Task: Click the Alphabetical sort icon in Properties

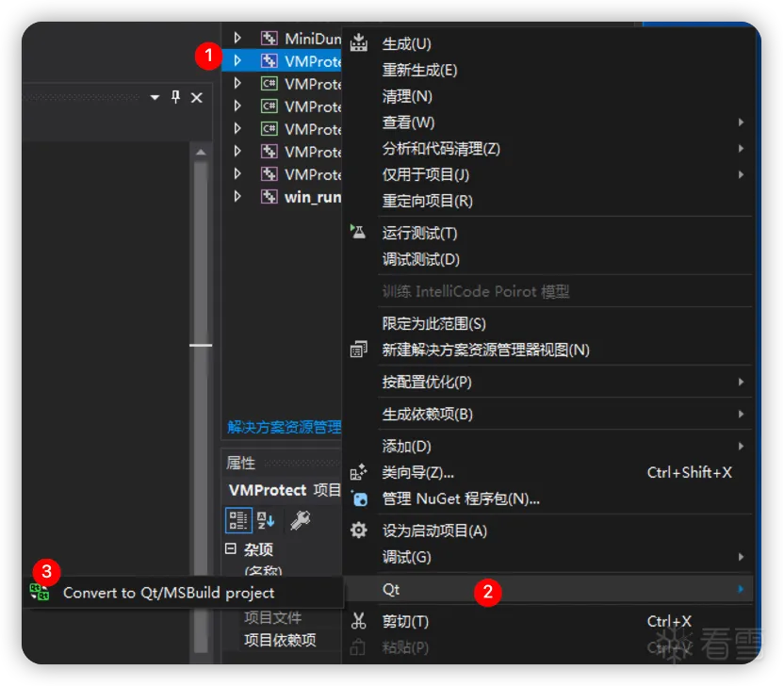Action: [266, 520]
